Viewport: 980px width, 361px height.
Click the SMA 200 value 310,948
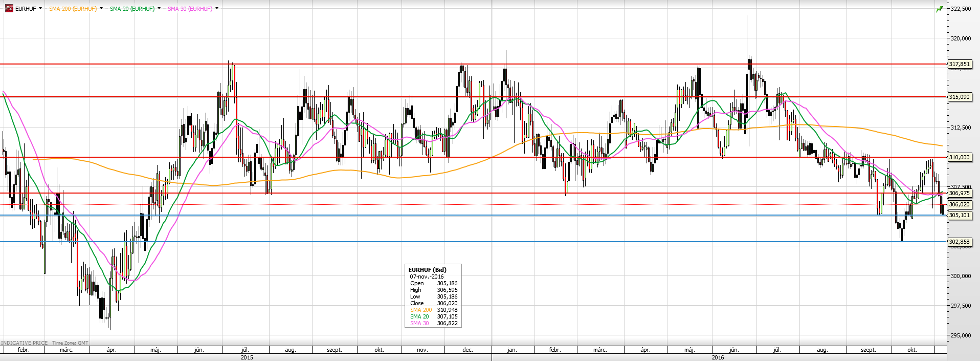pos(447,310)
